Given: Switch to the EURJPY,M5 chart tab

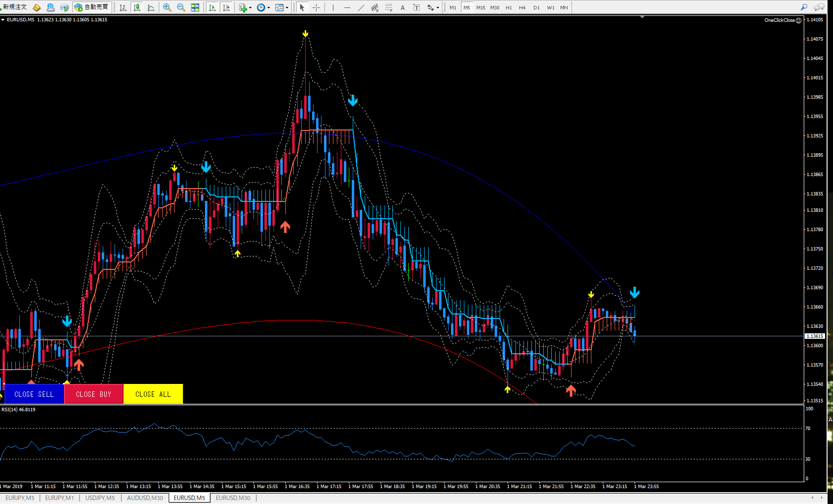Looking at the screenshot, I should pyautogui.click(x=20, y=498).
